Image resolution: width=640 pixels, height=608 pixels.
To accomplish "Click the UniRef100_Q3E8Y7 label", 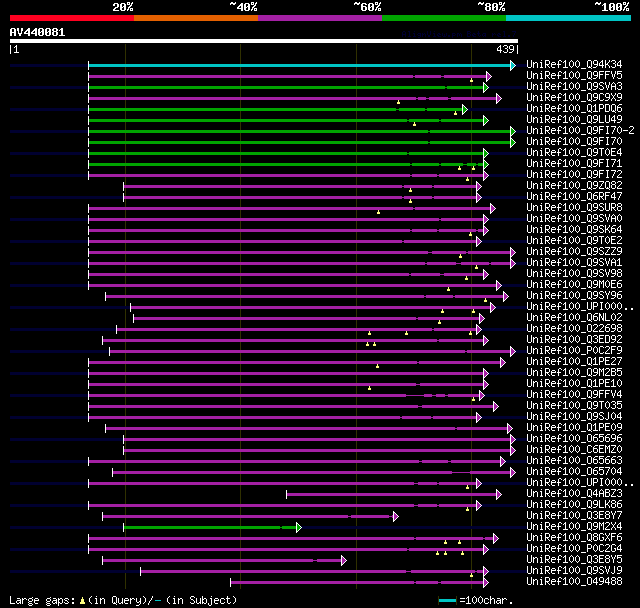I will (574, 516).
